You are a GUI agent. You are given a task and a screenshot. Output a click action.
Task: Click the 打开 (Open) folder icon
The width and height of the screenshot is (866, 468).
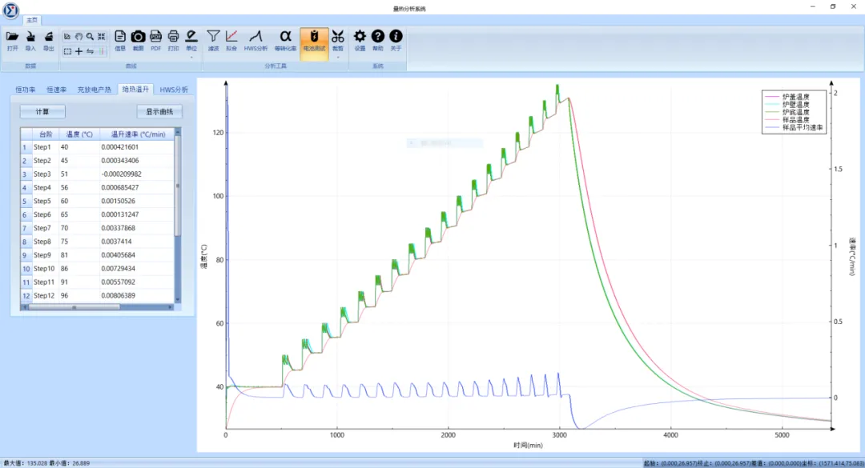point(12,39)
